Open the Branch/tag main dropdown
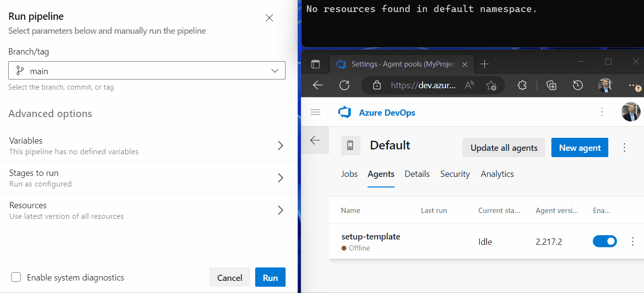Image resolution: width=644 pixels, height=293 pixels. pos(147,71)
